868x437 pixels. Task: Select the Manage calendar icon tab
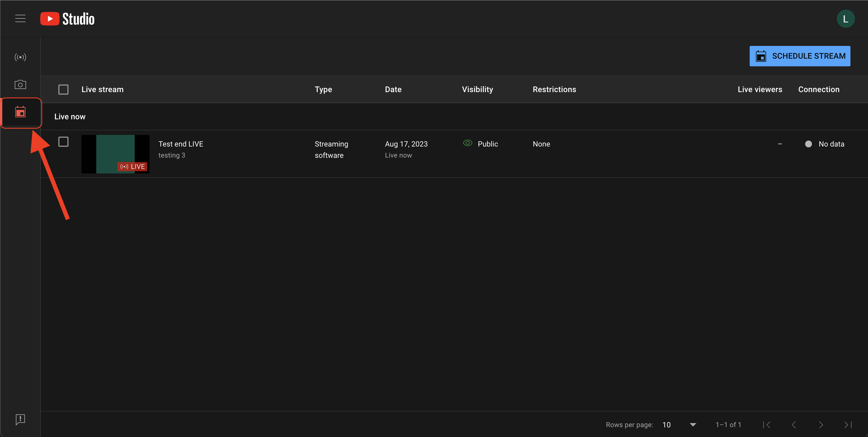[x=20, y=112]
